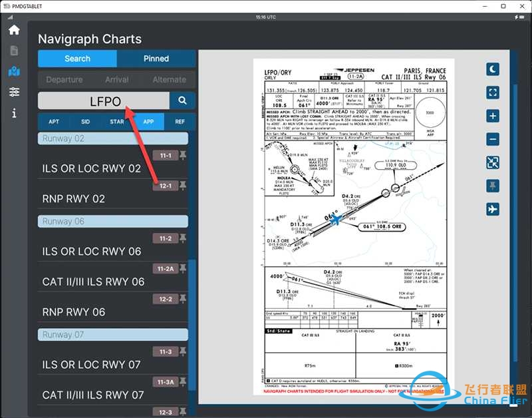Image resolution: width=532 pixels, height=418 pixels.
Task: Click the chart list scrollbar
Action: coord(192,325)
